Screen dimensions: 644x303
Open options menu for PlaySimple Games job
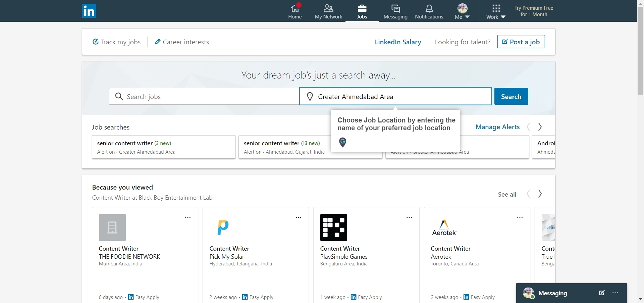coord(409,217)
